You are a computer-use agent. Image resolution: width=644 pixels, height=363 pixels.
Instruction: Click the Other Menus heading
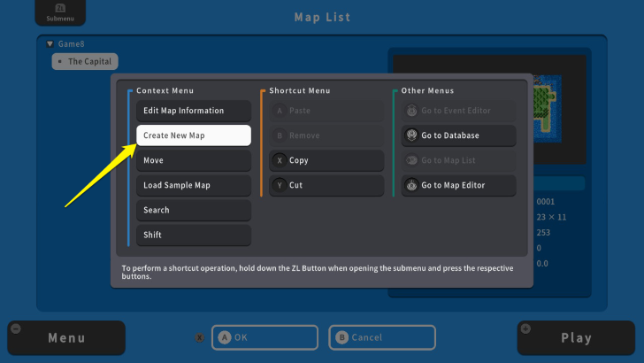(427, 90)
